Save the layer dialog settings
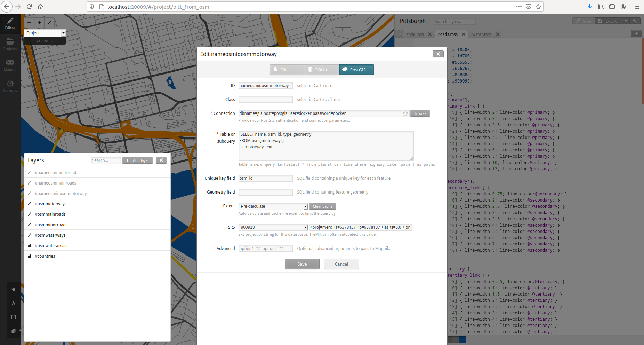Screen dimensions: 644x345 coord(302,264)
